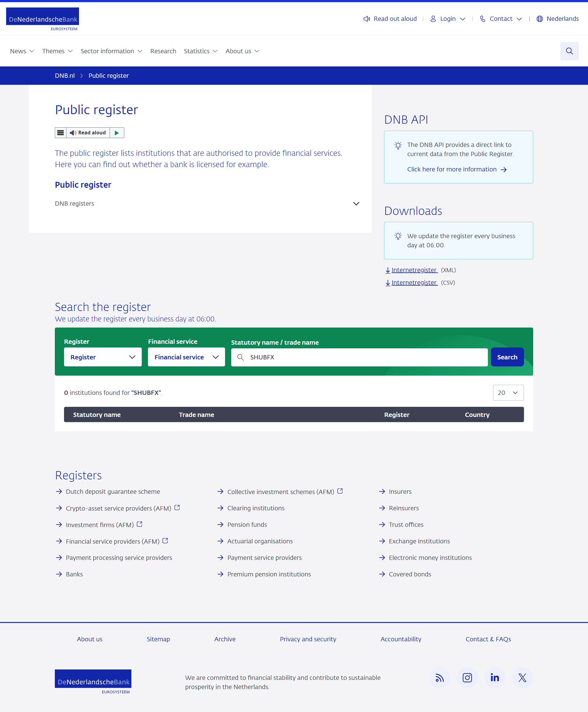This screenshot has width=588, height=712.
Task: Open the Payment service providers register
Action: 264,558
